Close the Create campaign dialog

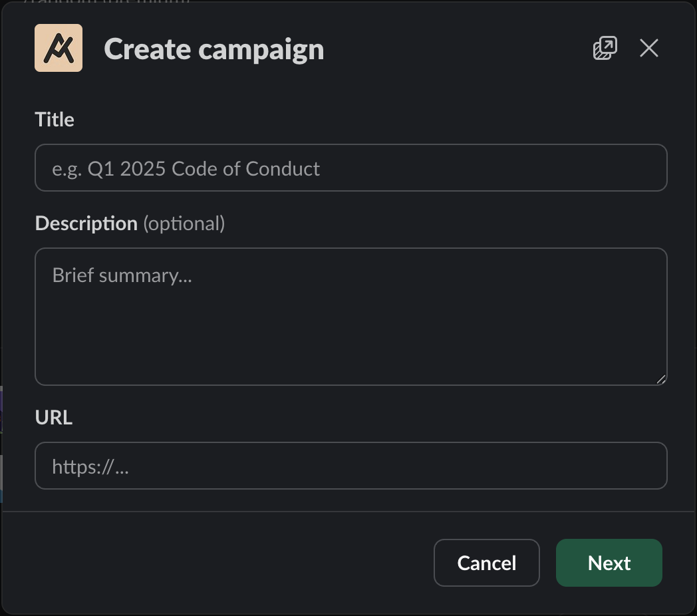point(648,48)
